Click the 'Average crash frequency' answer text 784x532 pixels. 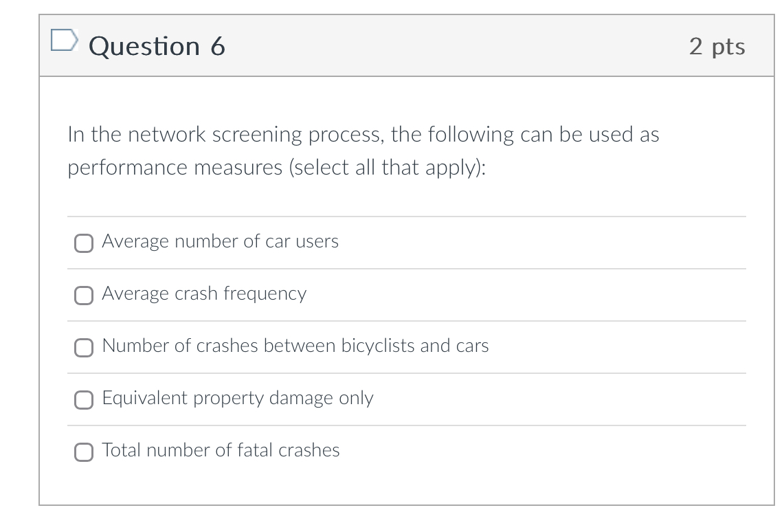click(x=204, y=293)
